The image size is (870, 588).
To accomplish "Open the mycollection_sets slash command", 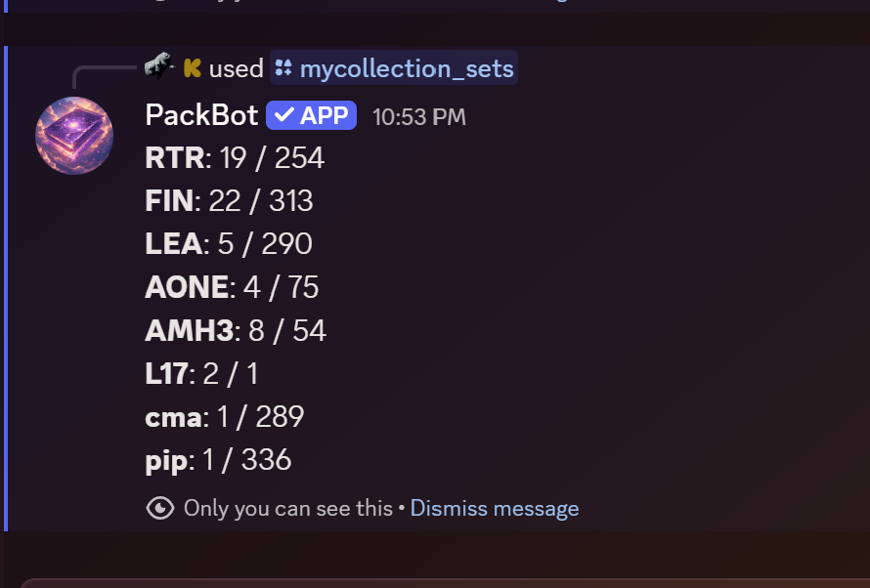I will click(406, 68).
